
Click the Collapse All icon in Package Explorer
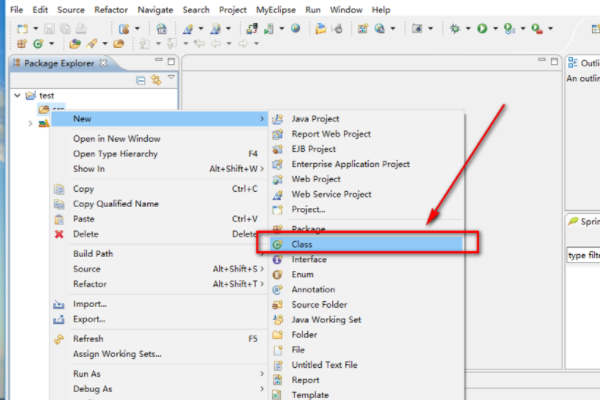point(141,79)
